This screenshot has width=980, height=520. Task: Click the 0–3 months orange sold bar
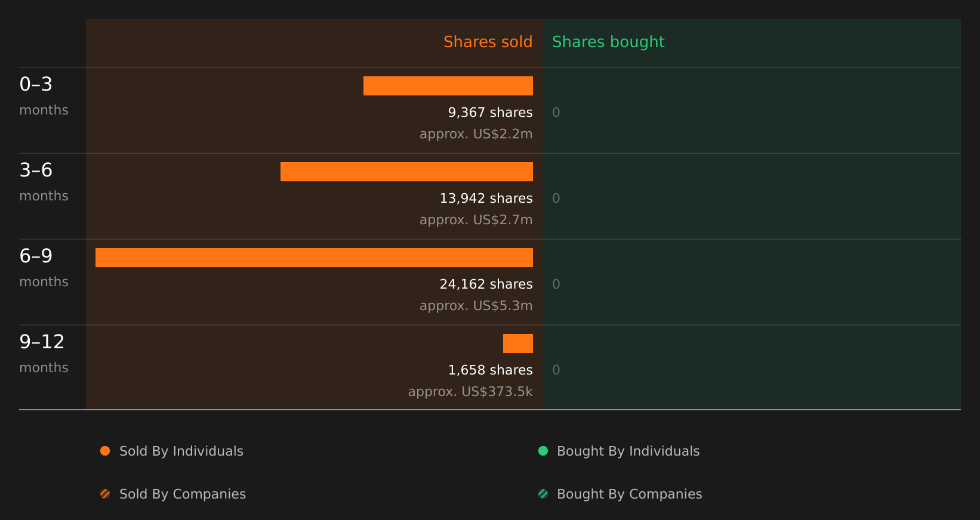click(448, 86)
